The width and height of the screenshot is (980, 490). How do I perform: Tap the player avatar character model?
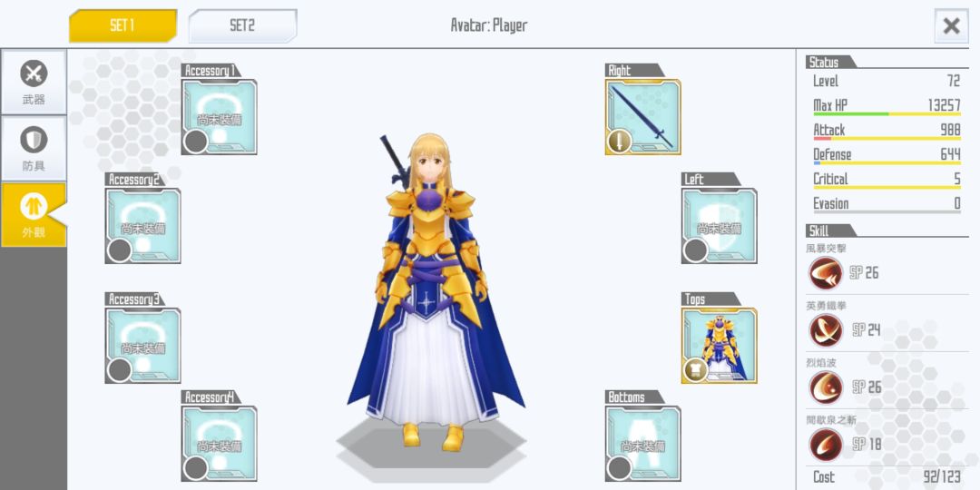pyautogui.click(x=436, y=290)
